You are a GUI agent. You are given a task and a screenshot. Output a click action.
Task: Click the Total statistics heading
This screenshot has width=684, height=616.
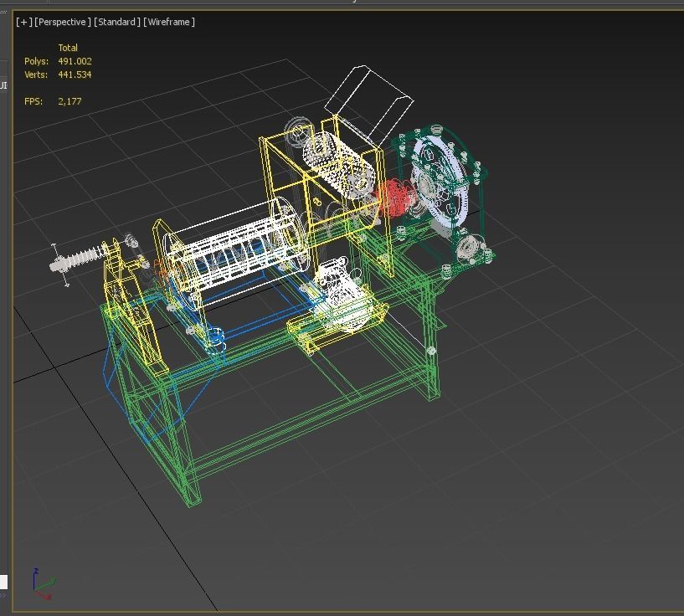[x=68, y=48]
